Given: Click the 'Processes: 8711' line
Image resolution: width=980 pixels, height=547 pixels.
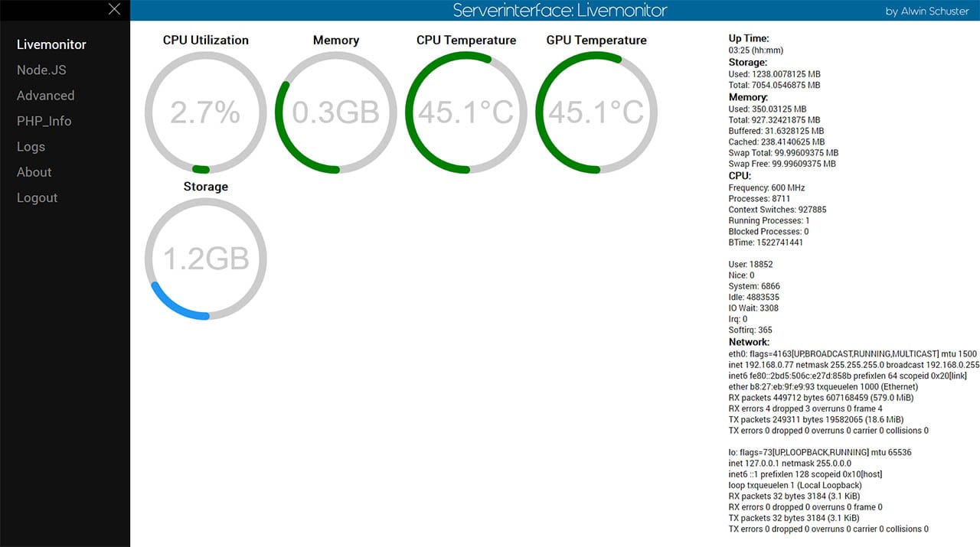Looking at the screenshot, I should coord(760,198).
